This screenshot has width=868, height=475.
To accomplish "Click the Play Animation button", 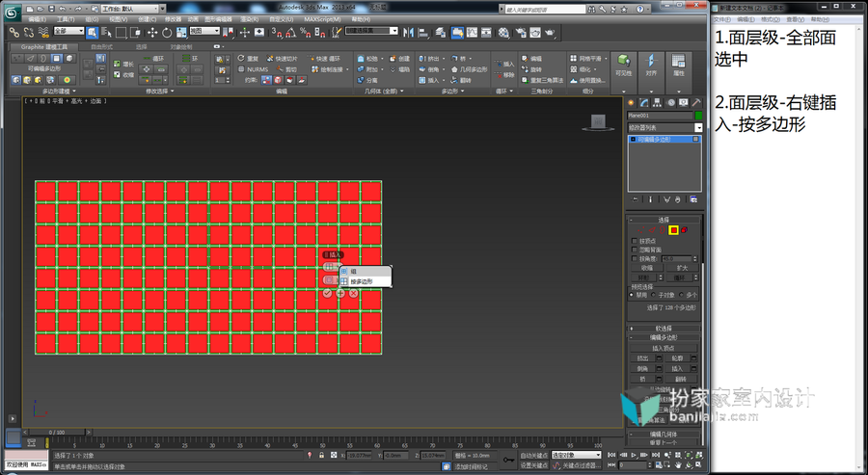I will pos(634,455).
